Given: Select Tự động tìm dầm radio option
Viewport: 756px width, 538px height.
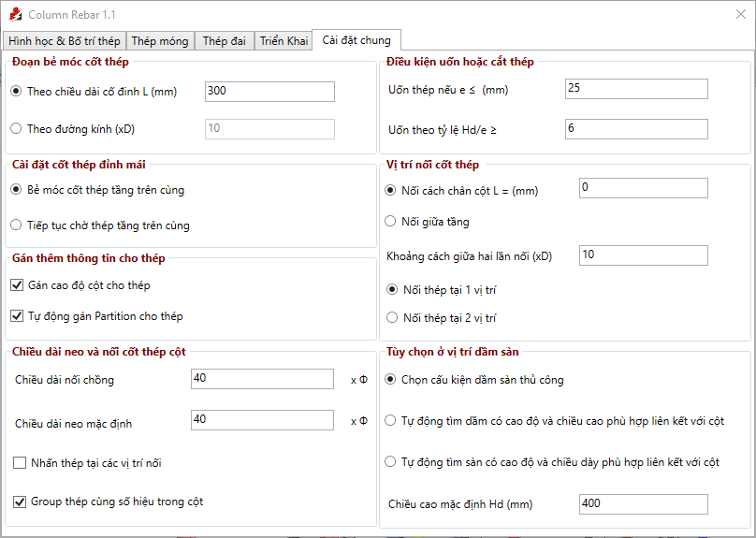Looking at the screenshot, I should pos(390,421).
